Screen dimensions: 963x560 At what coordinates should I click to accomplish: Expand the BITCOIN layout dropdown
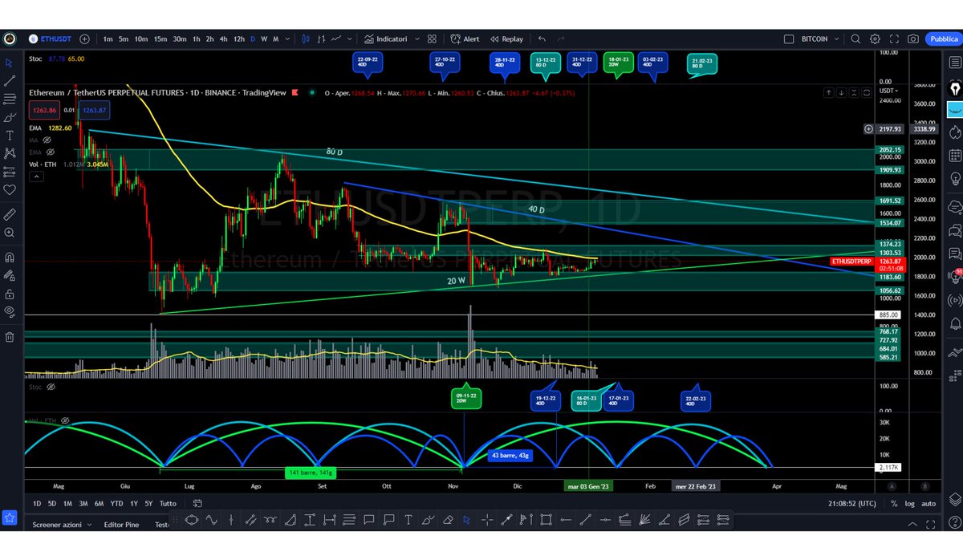click(x=837, y=39)
